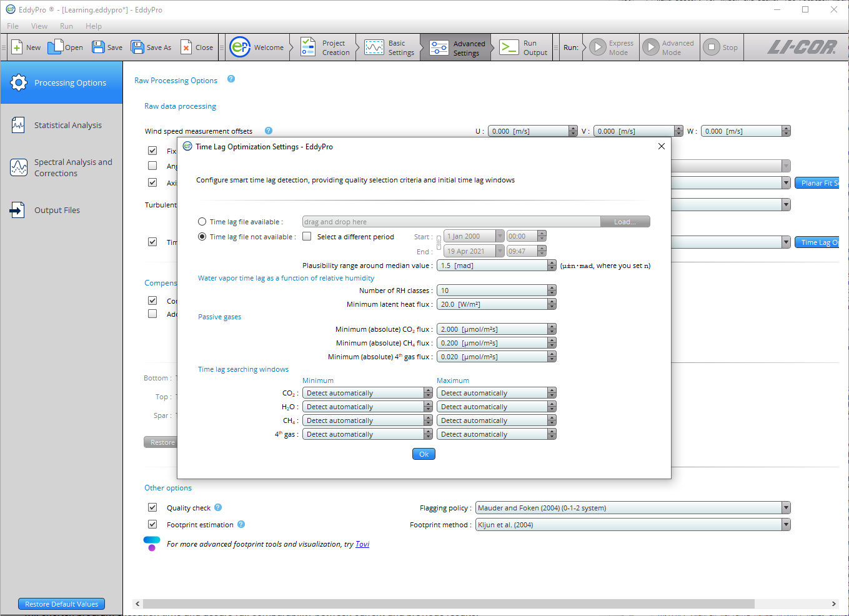849x616 pixels.
Task: Enable 'Select a different period' checkbox
Action: pos(307,237)
